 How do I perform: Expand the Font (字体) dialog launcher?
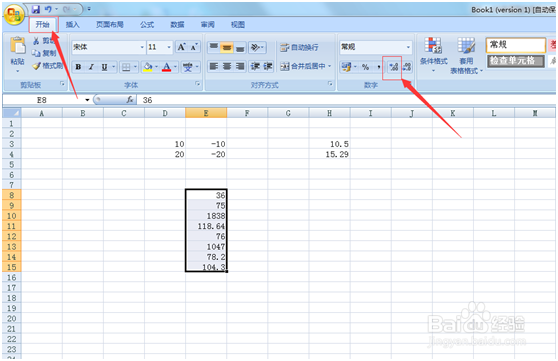197,84
